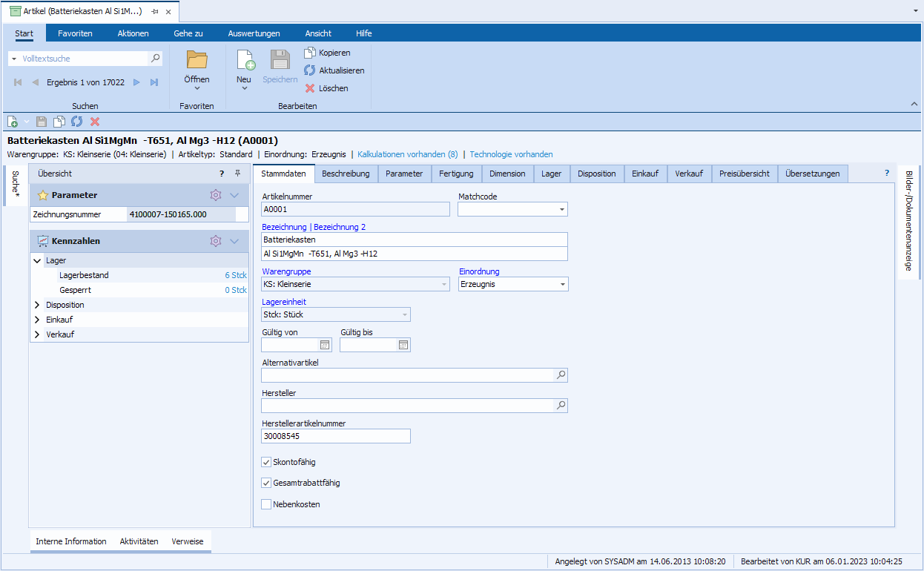Open Parameter panel settings gear
Screen dimensions: 924x571
point(216,195)
